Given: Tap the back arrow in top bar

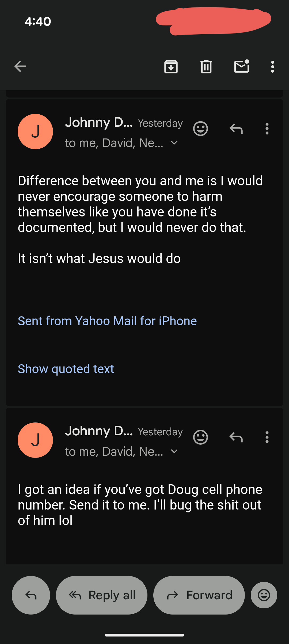Looking at the screenshot, I should point(20,66).
